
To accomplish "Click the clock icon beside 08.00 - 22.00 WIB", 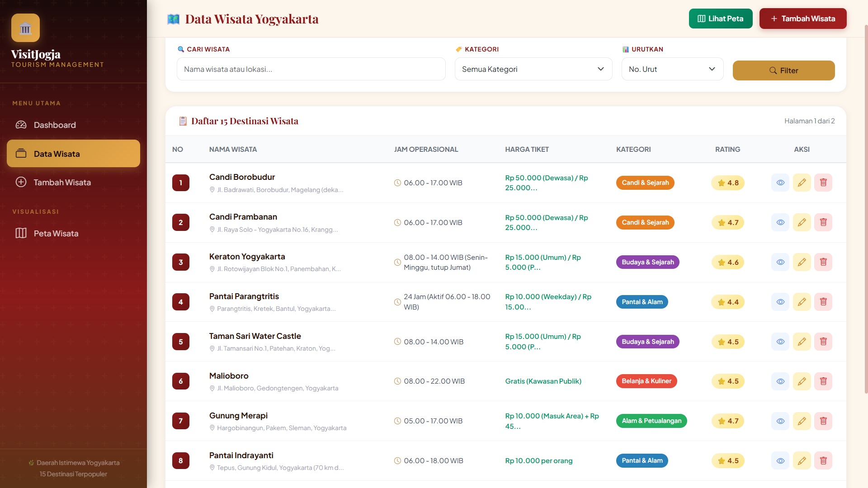I will pyautogui.click(x=398, y=381).
